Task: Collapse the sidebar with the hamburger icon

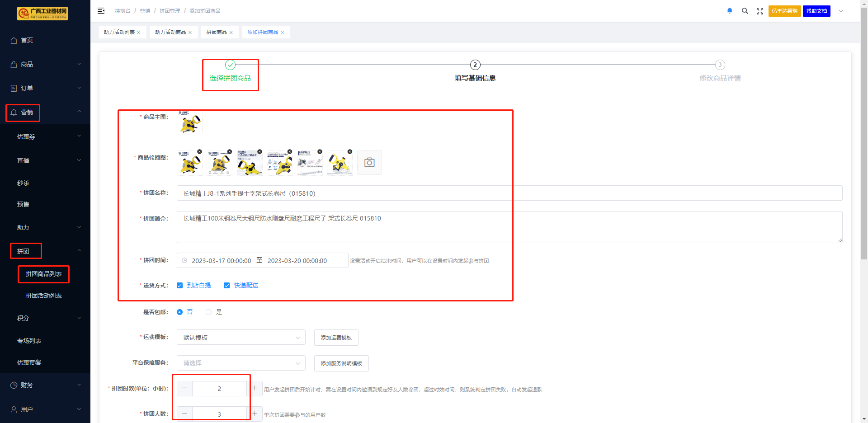Action: (101, 11)
